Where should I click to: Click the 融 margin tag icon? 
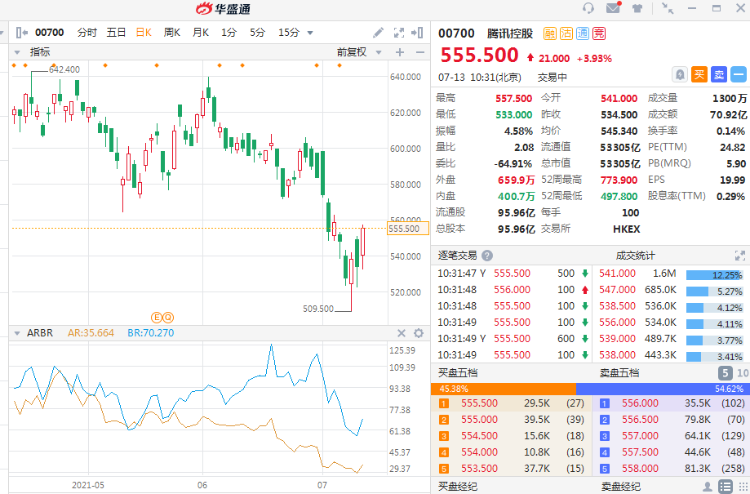coord(550,33)
